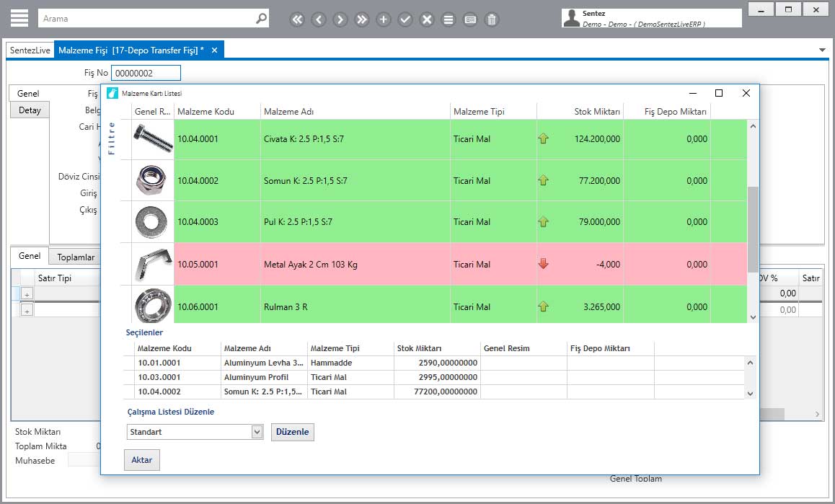Open the Toplamlar tab
The height and width of the screenshot is (504, 835).
point(76,257)
